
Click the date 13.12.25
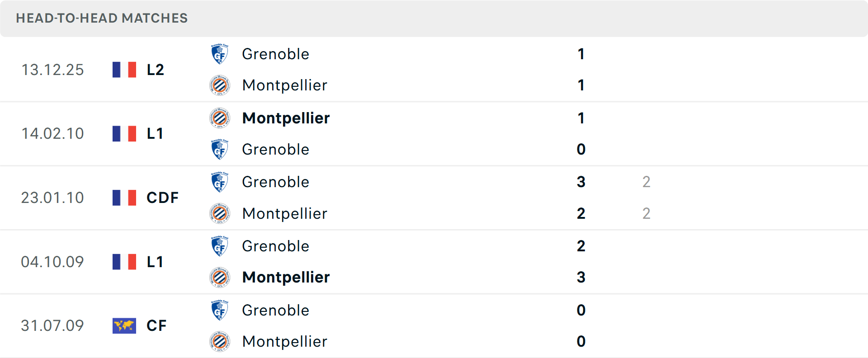53,69
